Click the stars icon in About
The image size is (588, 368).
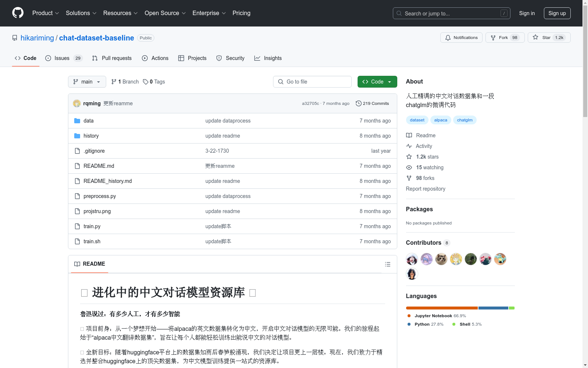tap(409, 157)
